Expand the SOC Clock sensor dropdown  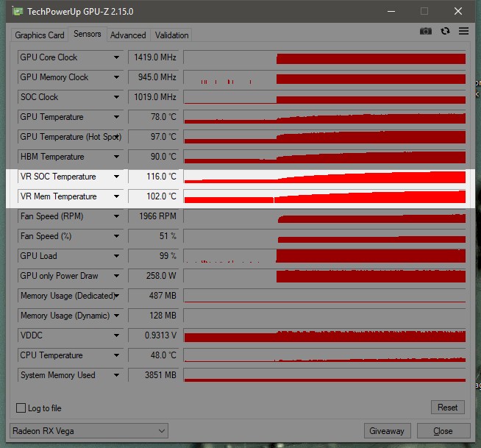click(x=116, y=97)
